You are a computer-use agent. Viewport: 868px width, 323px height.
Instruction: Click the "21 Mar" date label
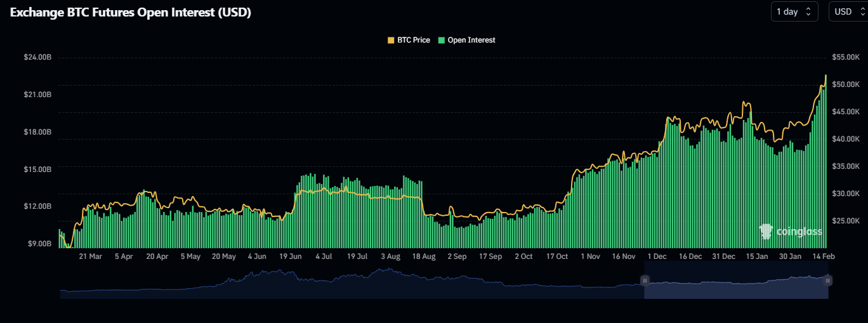90,256
